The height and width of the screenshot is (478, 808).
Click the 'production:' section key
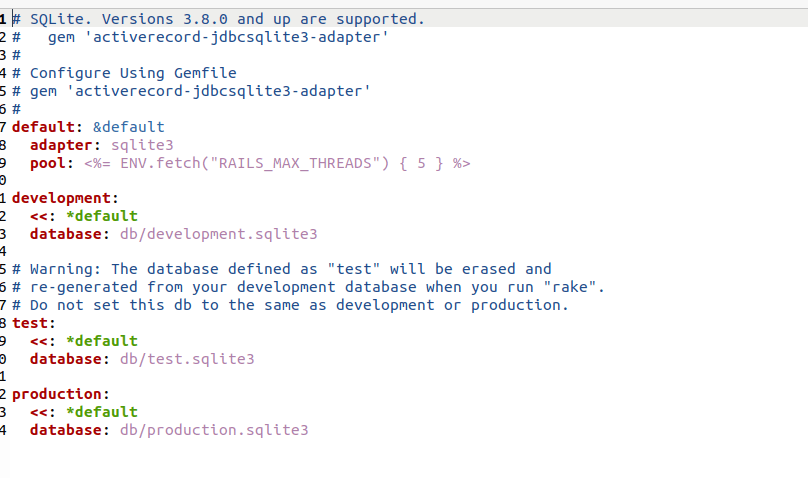pyautogui.click(x=60, y=394)
